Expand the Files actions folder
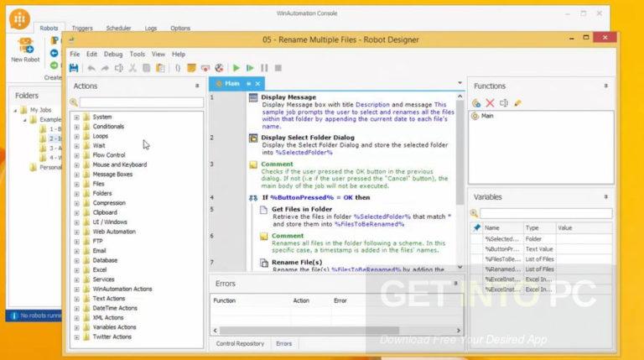644x360 pixels. click(77, 184)
